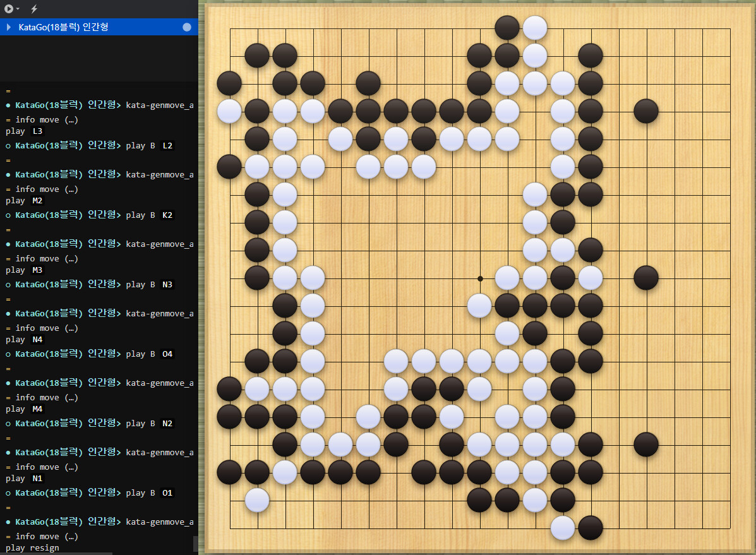Click the N3 coordinate chip in play B line

[167, 285]
